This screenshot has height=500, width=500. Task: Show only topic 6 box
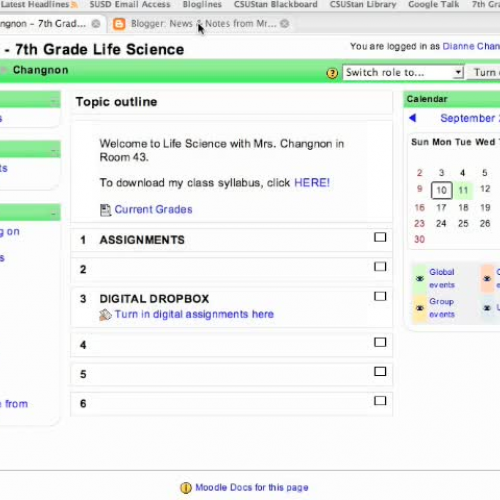[380, 401]
